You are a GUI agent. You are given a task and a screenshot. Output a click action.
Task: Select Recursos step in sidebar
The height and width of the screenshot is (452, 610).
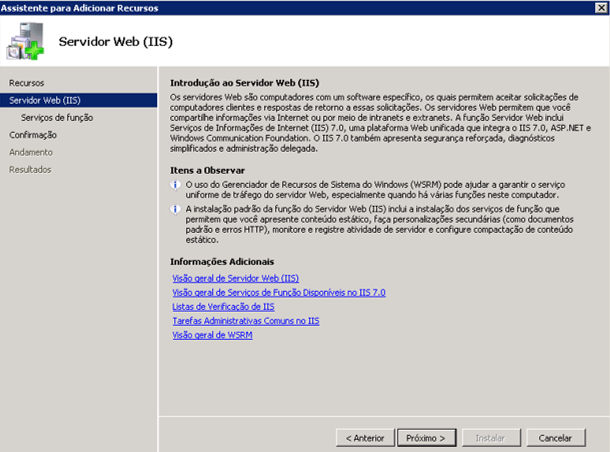(x=26, y=83)
